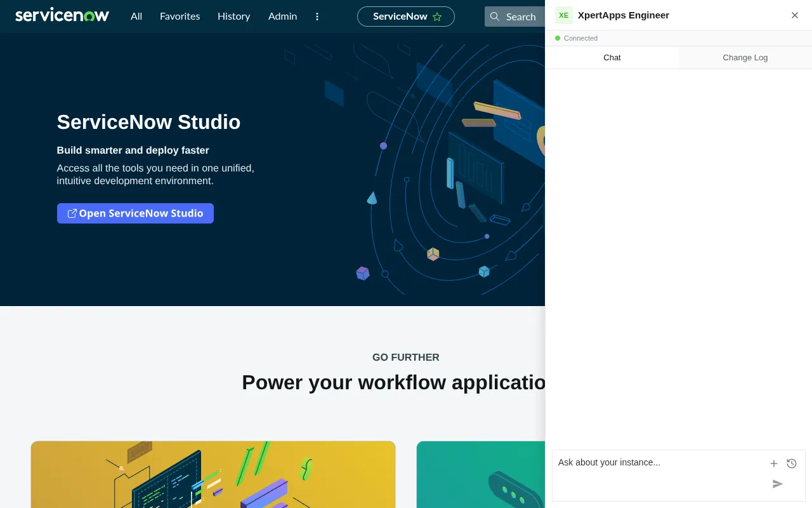Open the History menu
This screenshot has height=508, width=812.
click(x=234, y=17)
